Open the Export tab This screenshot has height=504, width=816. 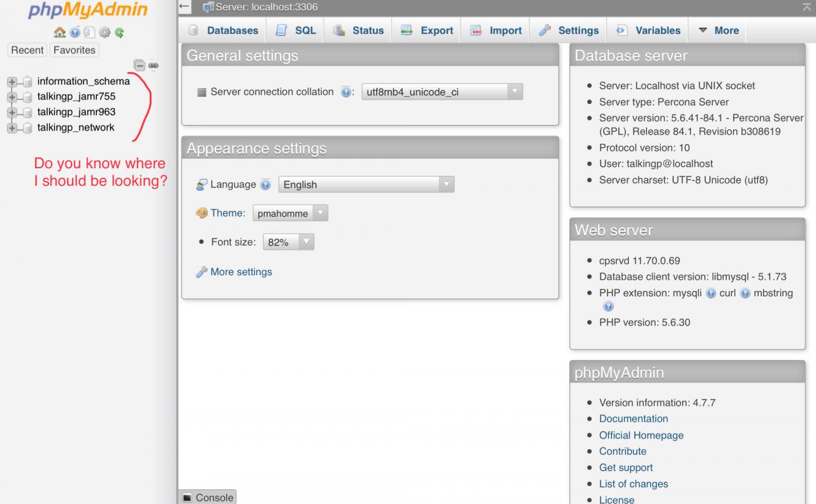[426, 31]
